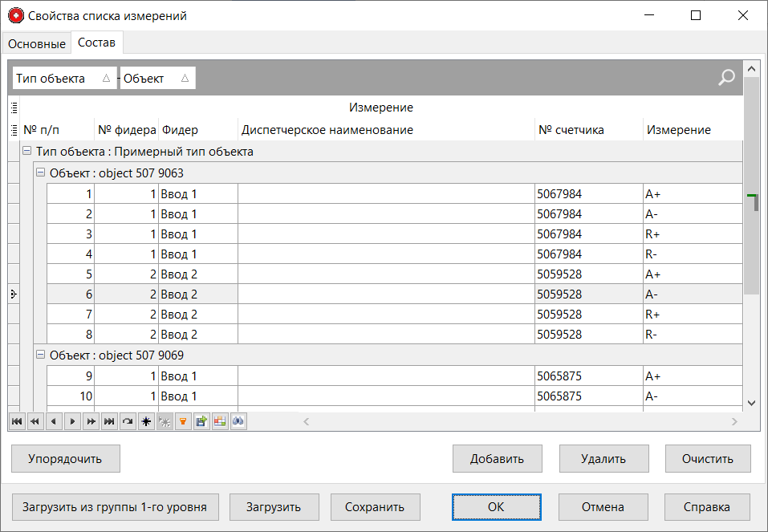Viewport: 768px width, 532px height.
Task: Click the vertical scrollbar down arrow
Action: [752, 403]
